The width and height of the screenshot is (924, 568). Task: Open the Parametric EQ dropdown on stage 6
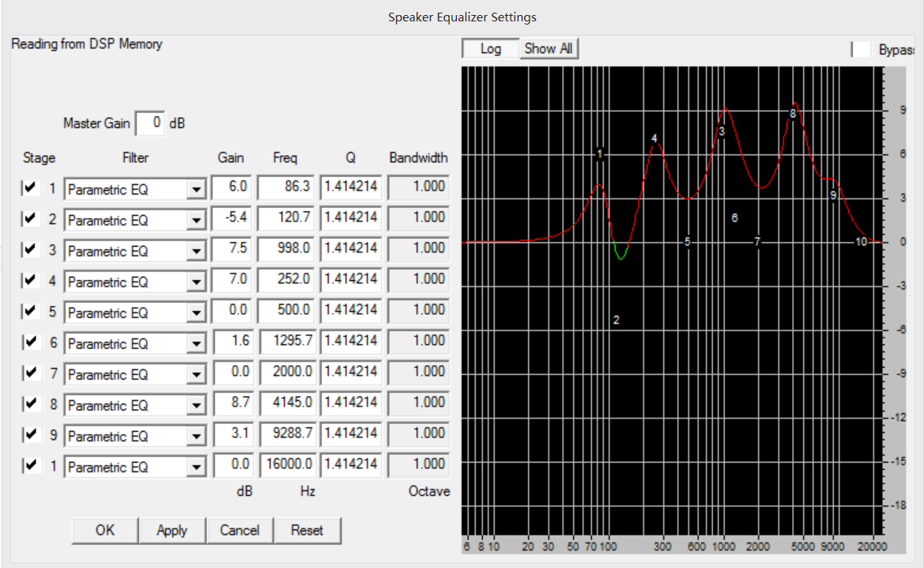198,343
